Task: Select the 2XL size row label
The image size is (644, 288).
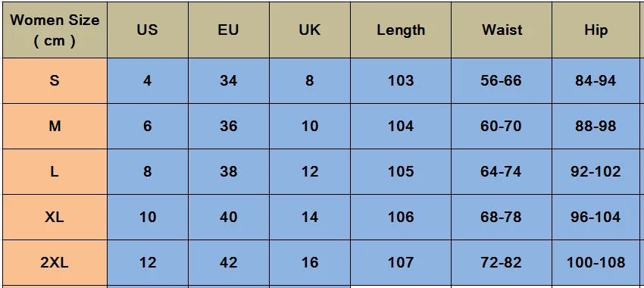Action: coord(55,263)
